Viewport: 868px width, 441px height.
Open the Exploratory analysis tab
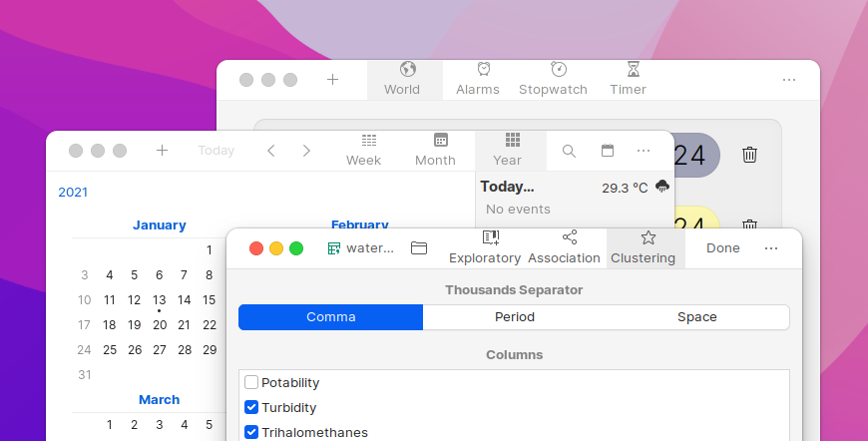coord(485,248)
